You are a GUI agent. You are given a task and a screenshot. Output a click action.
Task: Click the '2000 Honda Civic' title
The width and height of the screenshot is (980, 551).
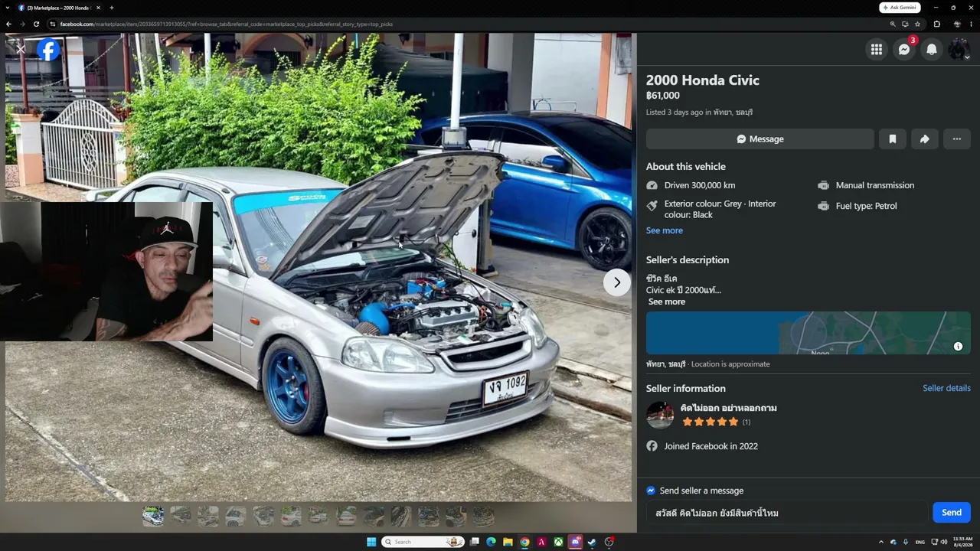[703, 80]
